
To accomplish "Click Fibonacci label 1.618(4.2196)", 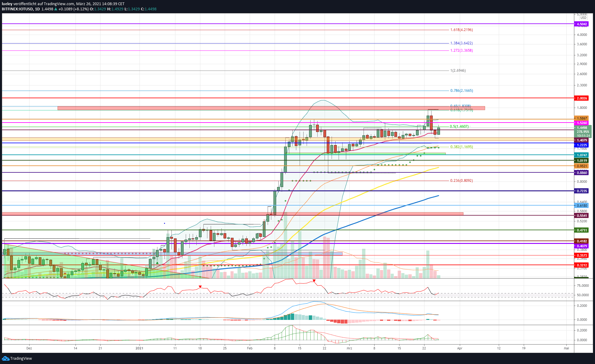I will click(x=461, y=30).
